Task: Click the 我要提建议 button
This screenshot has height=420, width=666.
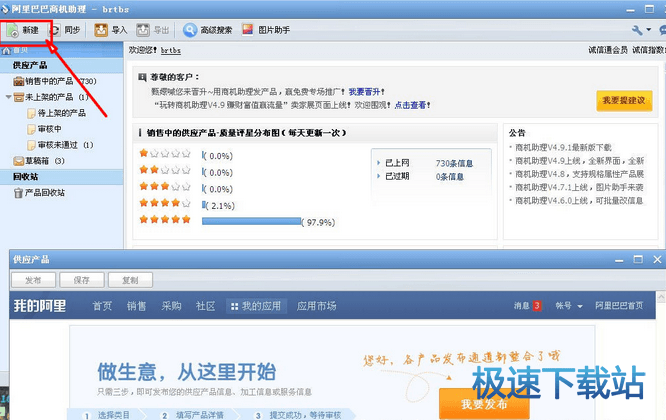Action: (624, 101)
